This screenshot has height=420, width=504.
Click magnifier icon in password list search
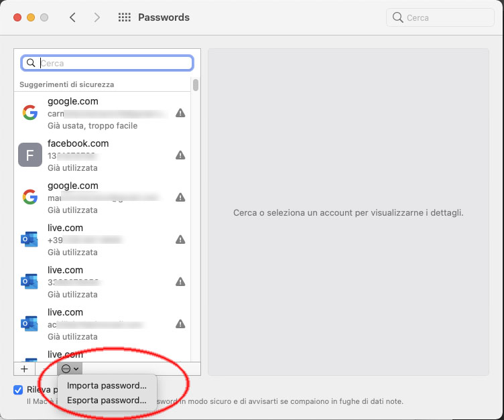tap(31, 63)
